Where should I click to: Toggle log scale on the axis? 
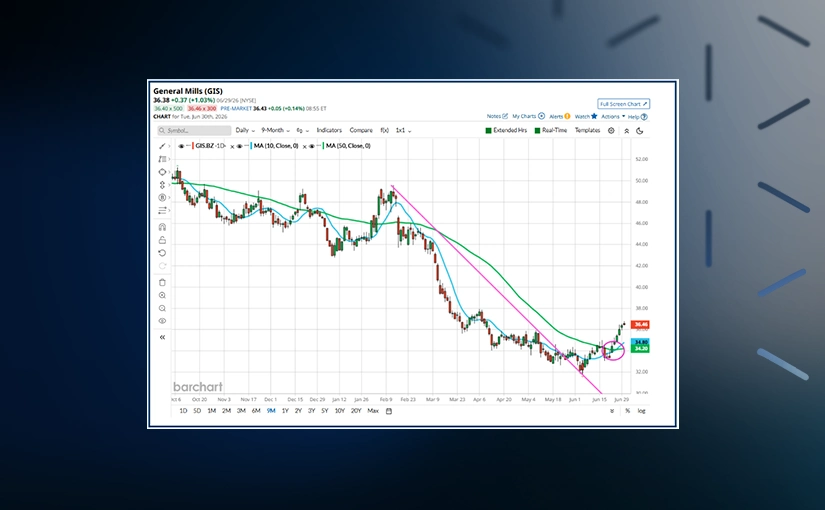(x=641, y=411)
